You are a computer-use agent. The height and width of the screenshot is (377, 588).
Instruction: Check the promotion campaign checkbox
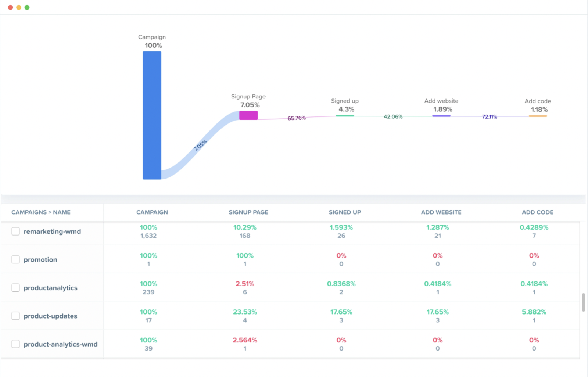(x=15, y=259)
